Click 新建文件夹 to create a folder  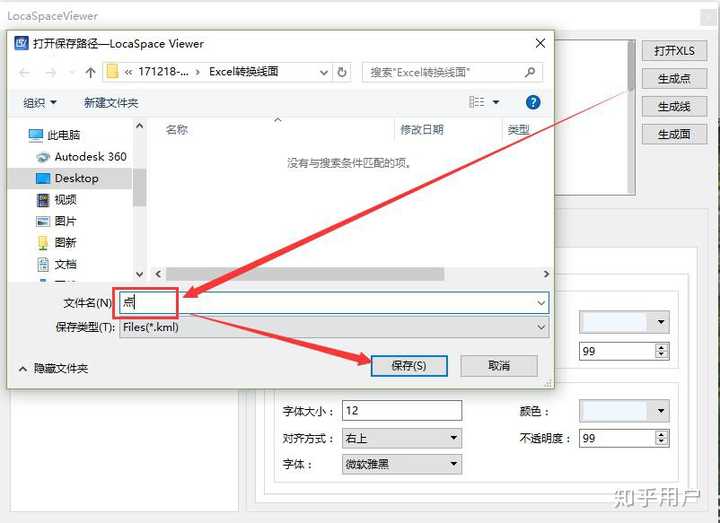click(x=111, y=103)
